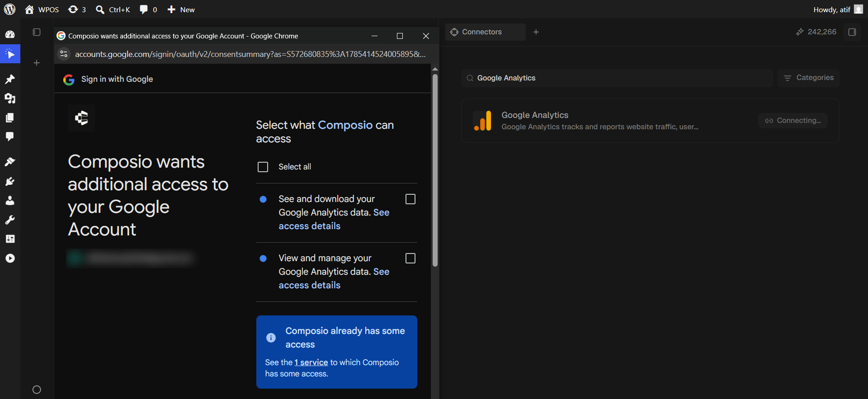Open the Appearance paintbrush sidebar icon
This screenshot has width=868, height=399.
10,162
